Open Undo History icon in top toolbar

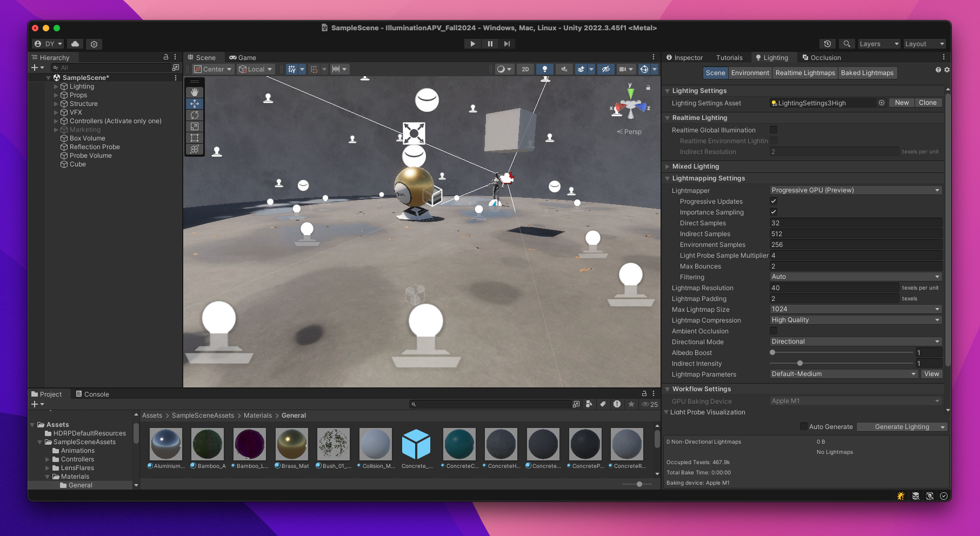click(x=828, y=44)
